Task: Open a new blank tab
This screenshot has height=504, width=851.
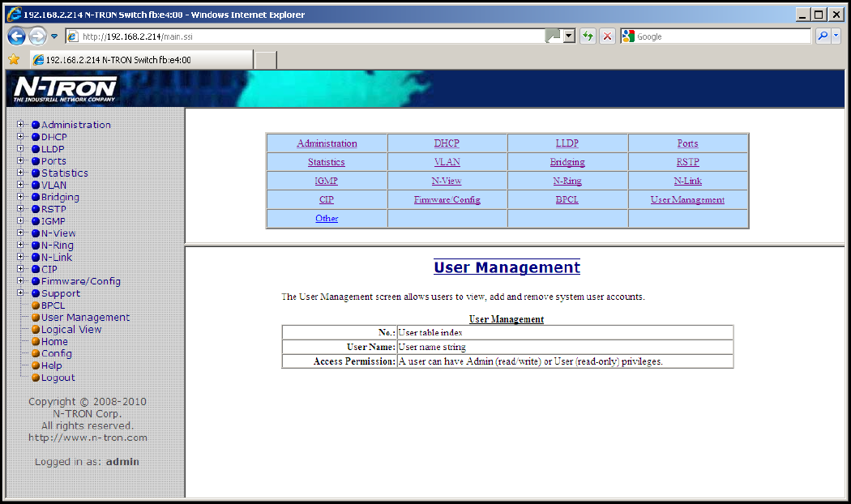Action: [266, 60]
